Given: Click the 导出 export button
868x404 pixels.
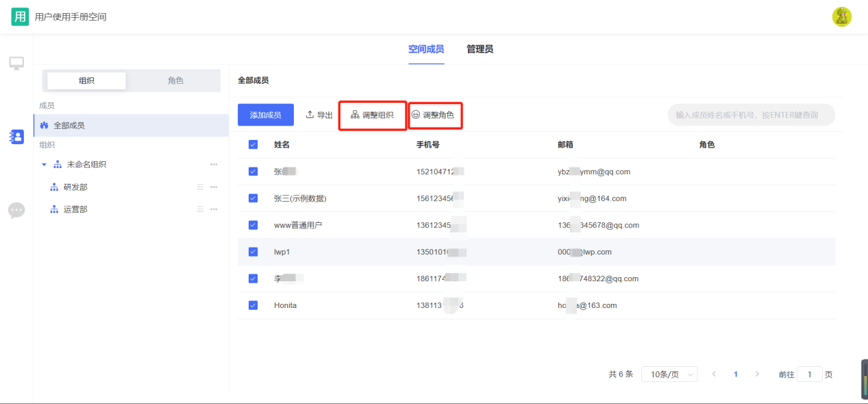Looking at the screenshot, I should 319,115.
